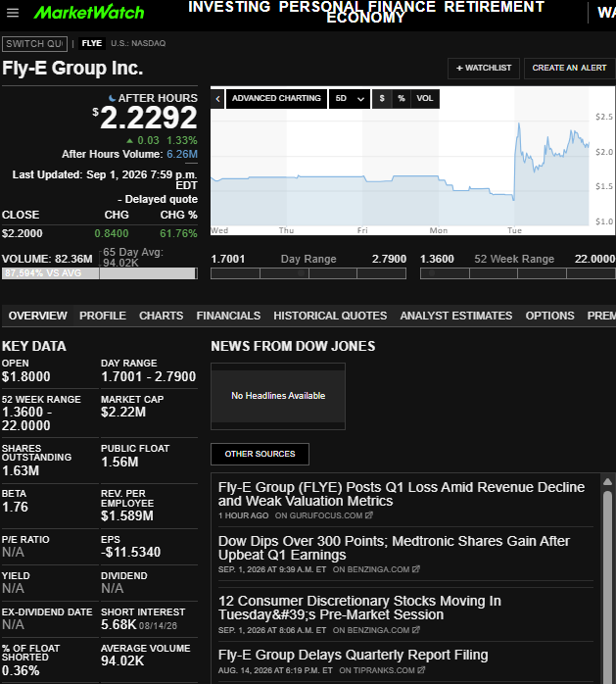
Task: Open Investing navigation menu
Action: (x=229, y=7)
